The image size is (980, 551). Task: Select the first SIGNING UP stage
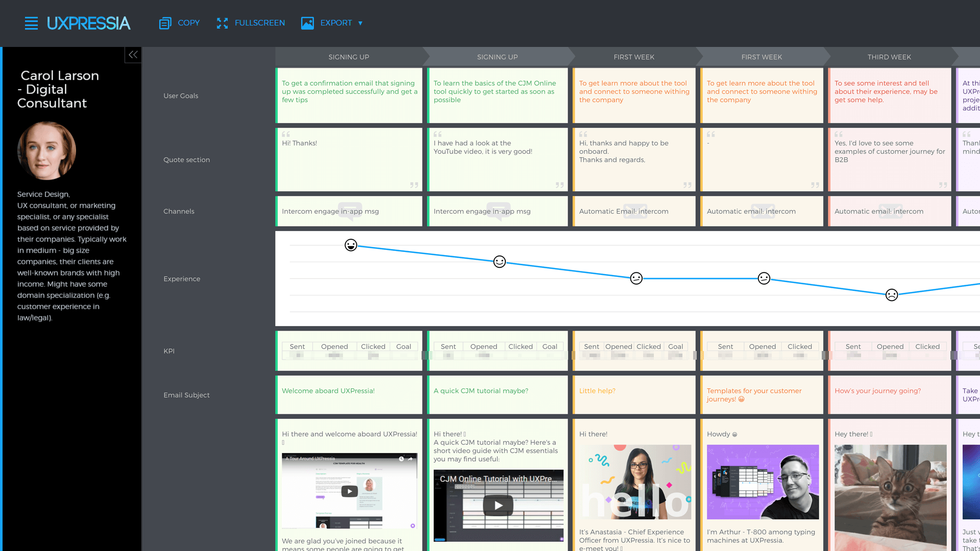[x=349, y=57]
